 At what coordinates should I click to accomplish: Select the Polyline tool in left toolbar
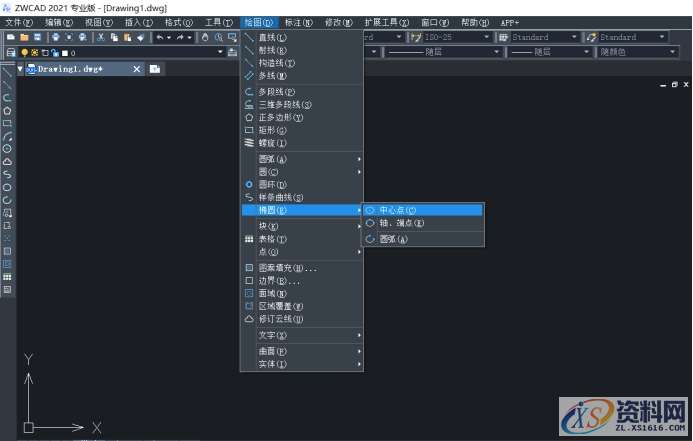7,98
